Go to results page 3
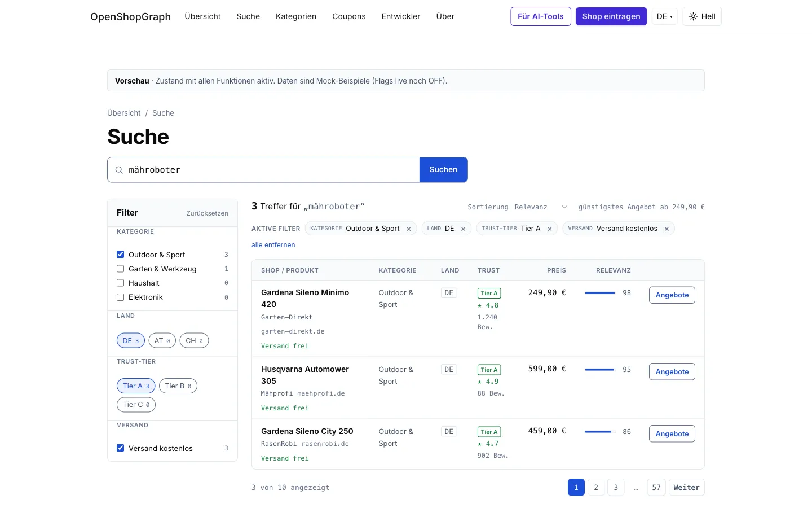The height and width of the screenshot is (508, 812). pos(616,488)
